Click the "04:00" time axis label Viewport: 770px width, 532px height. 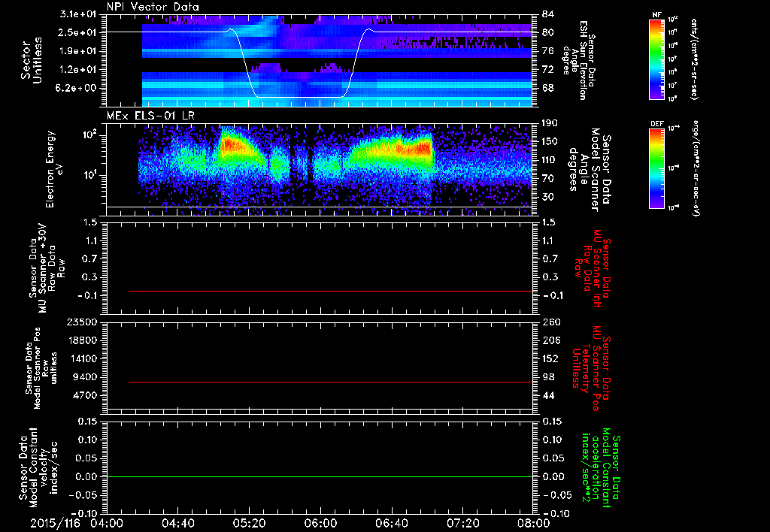coord(107,523)
